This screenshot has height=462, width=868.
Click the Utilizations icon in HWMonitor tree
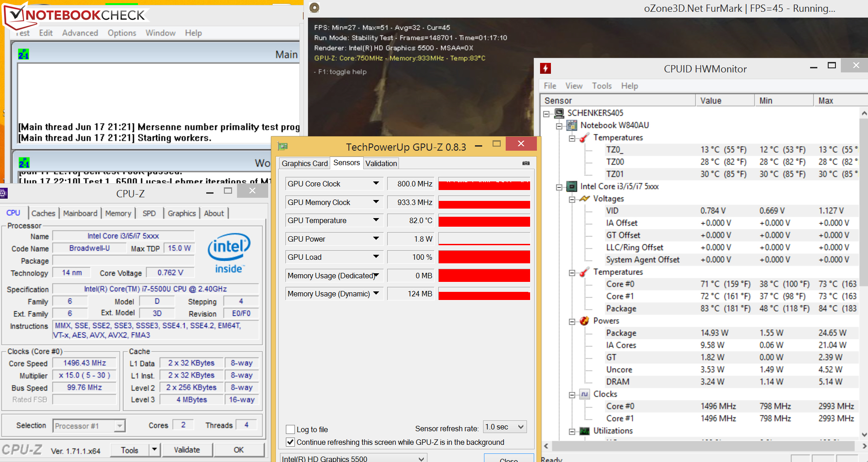[584, 431]
